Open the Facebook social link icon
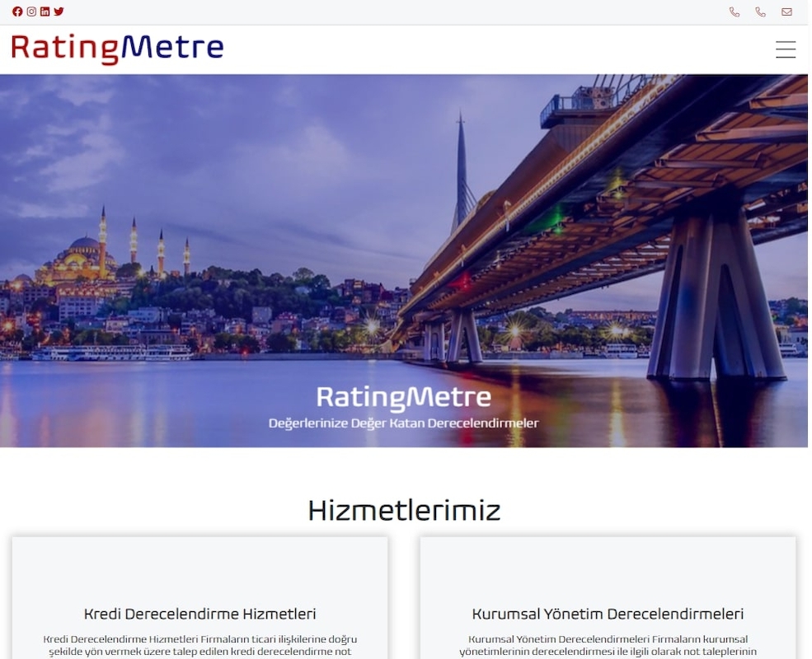Image resolution: width=812 pixels, height=659 pixels. pos(17,12)
